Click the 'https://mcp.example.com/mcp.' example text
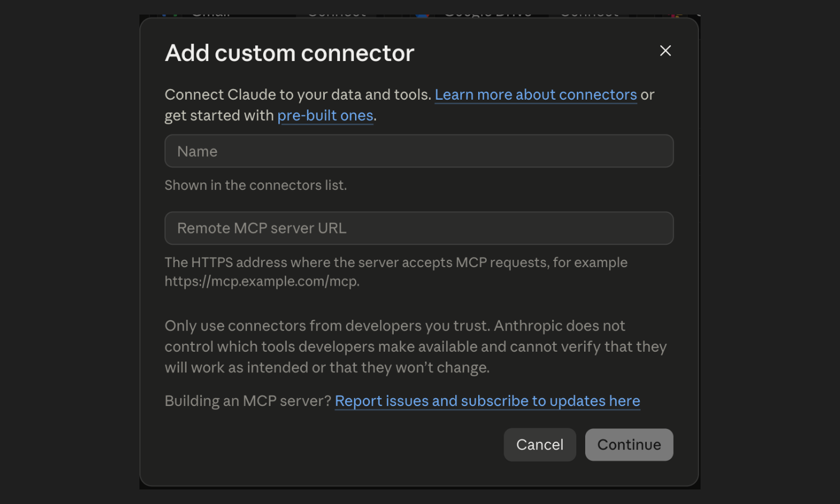Image resolution: width=840 pixels, height=504 pixels. pos(262,281)
